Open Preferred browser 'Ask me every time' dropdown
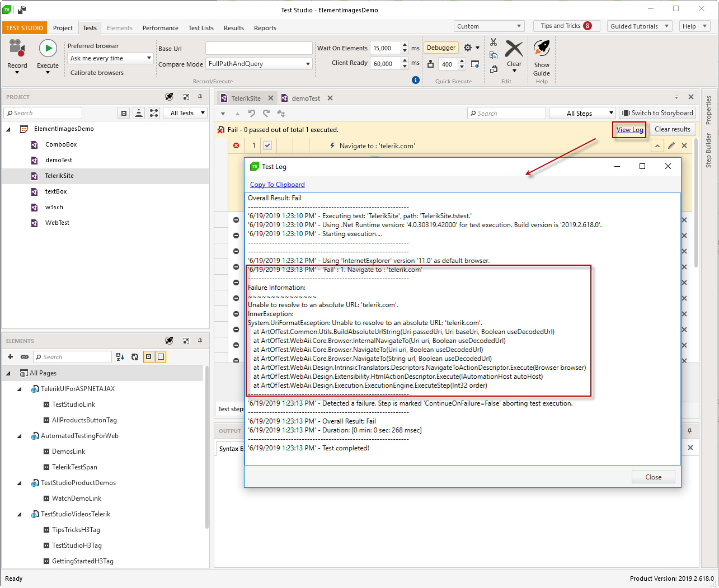 [110, 58]
